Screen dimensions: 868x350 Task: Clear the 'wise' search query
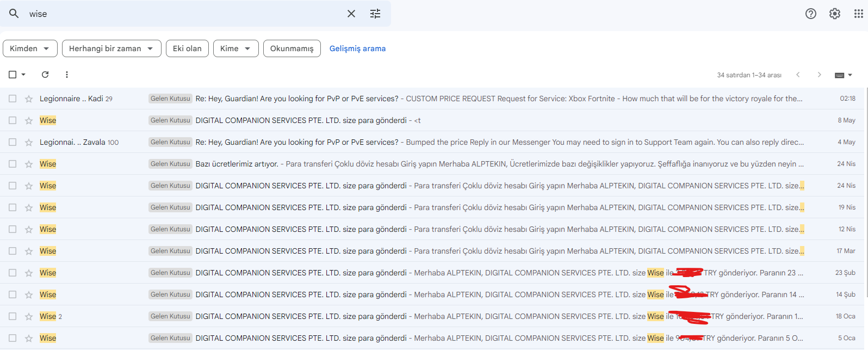[x=351, y=14]
